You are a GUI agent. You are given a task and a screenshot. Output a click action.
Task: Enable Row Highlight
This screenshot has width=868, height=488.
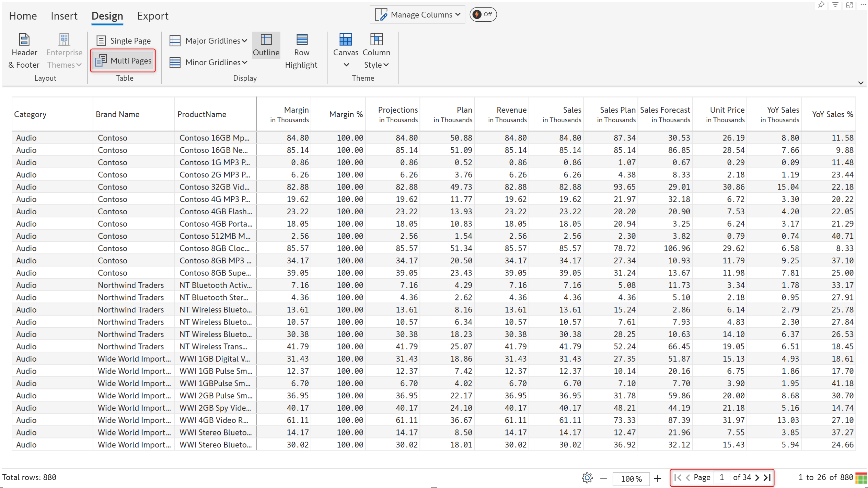[x=301, y=51]
